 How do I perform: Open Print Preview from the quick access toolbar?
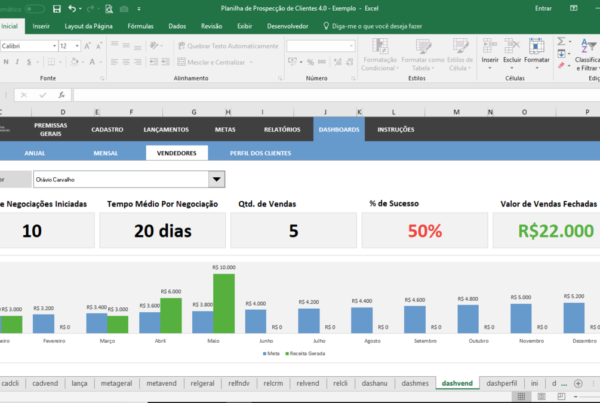coord(109,8)
